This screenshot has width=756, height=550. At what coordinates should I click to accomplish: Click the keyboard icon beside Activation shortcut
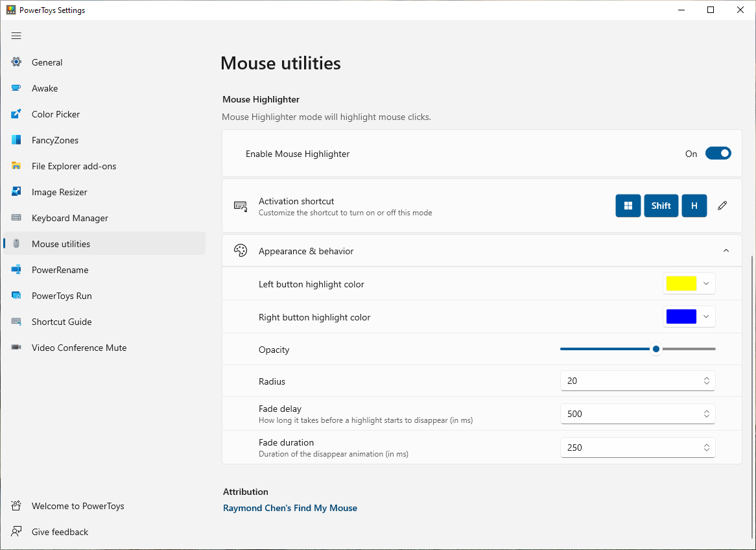coord(241,206)
